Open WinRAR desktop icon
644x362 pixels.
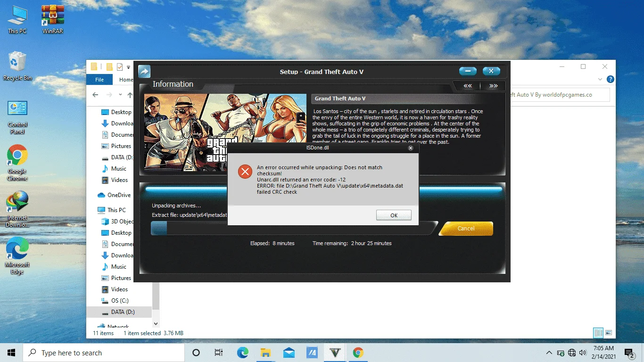click(x=53, y=20)
